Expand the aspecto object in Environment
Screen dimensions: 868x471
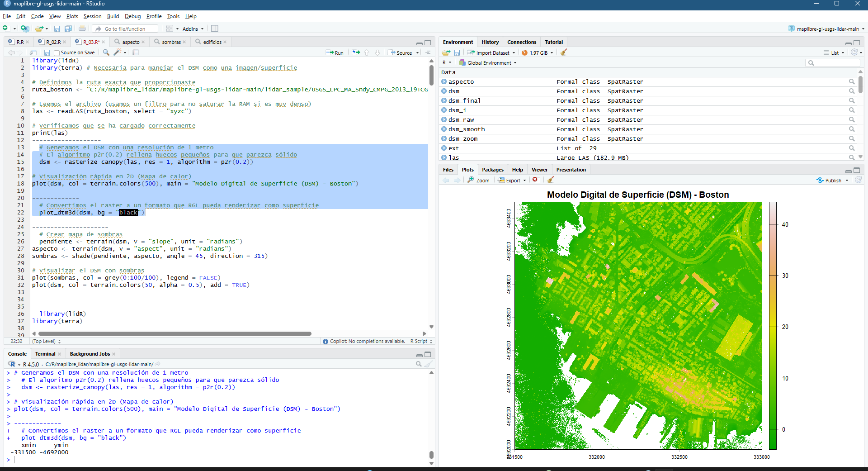coord(444,82)
